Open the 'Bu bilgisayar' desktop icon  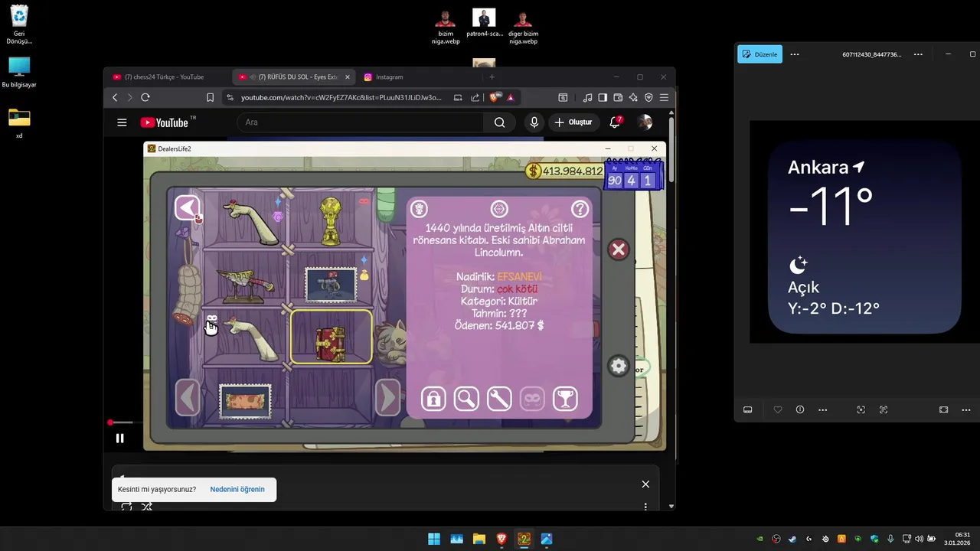[19, 73]
